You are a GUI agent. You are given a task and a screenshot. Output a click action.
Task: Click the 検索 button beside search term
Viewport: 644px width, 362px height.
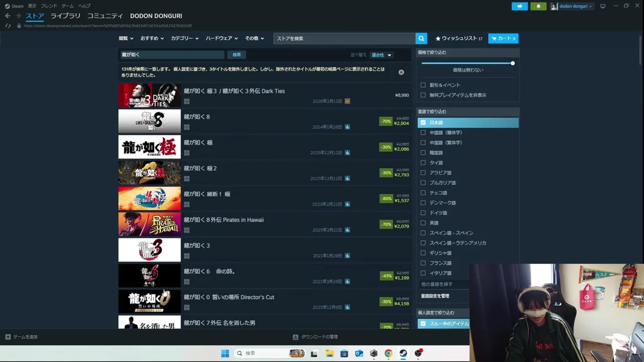click(x=236, y=55)
